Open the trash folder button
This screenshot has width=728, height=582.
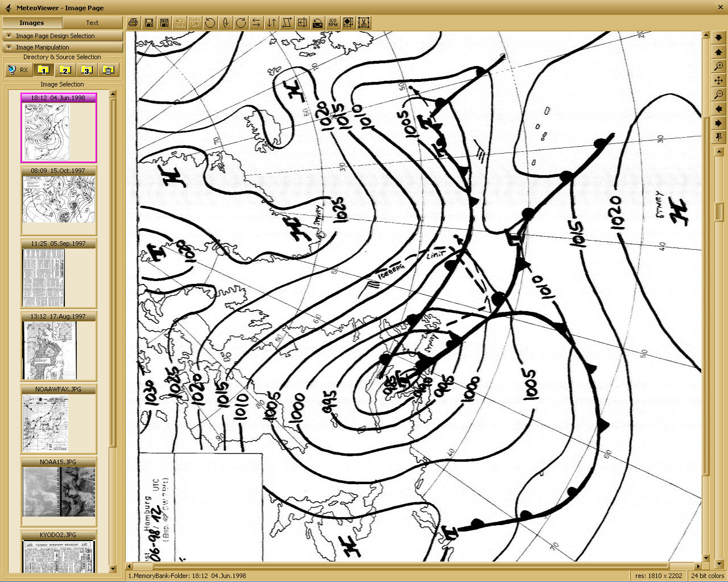coord(109,70)
